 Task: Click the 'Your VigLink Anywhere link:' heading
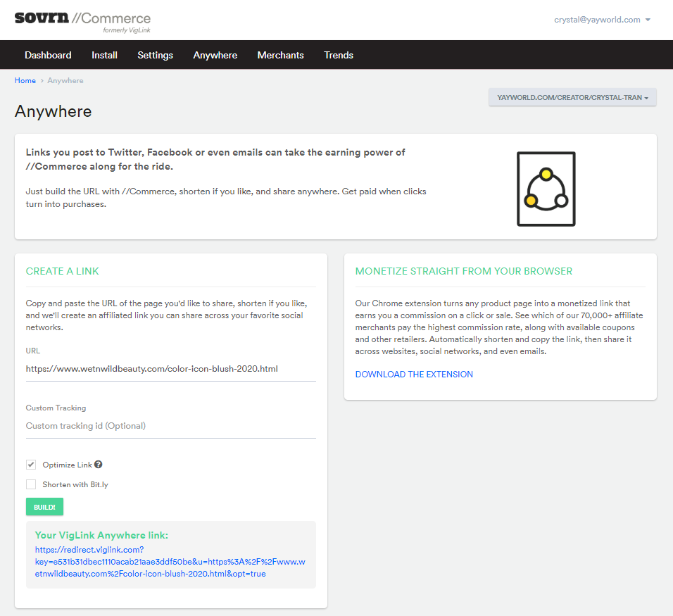101,535
